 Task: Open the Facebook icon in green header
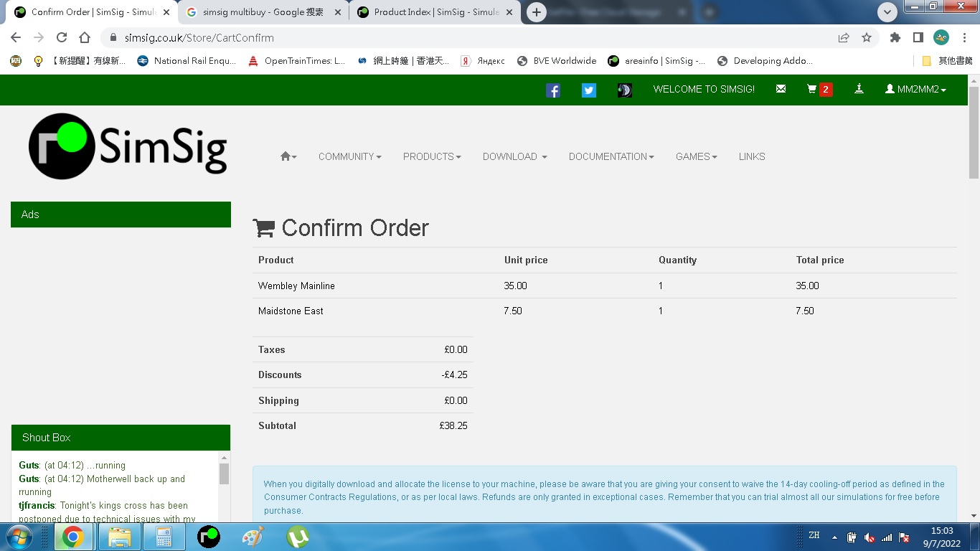point(553,90)
